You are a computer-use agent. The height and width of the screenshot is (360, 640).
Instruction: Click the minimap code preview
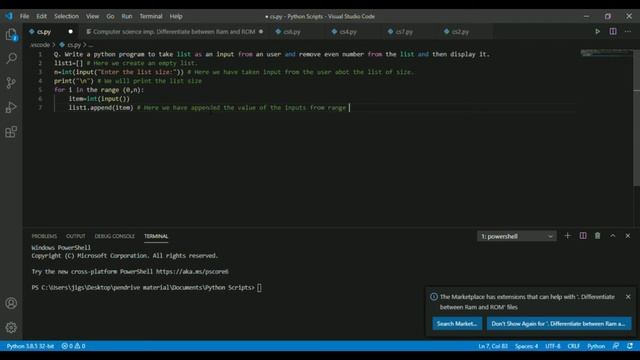point(605,53)
